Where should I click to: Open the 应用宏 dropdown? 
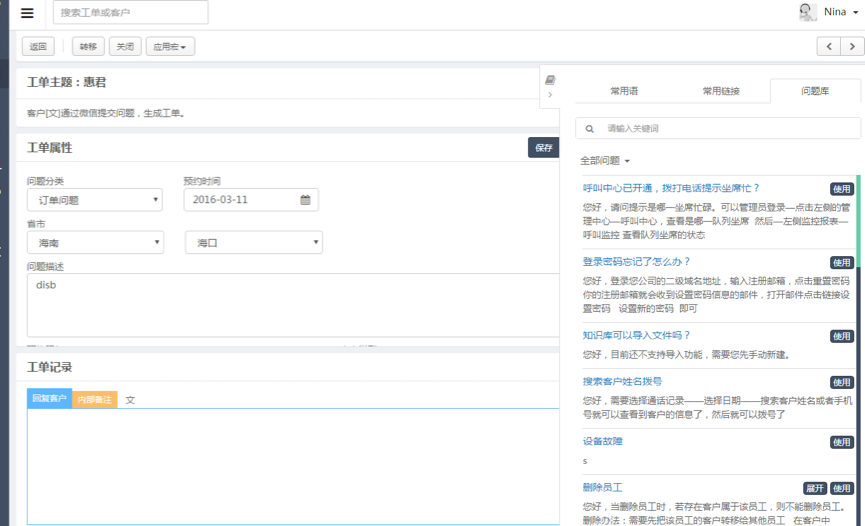point(170,47)
